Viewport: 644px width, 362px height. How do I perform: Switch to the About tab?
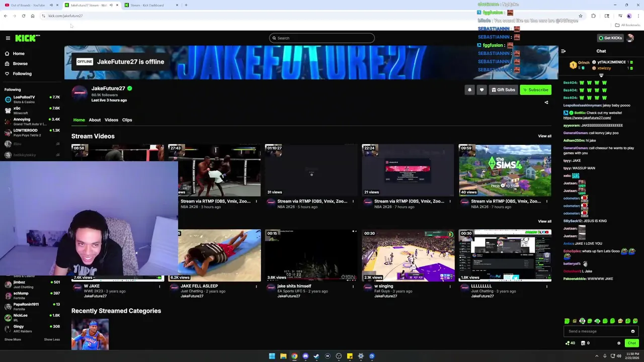(x=95, y=120)
